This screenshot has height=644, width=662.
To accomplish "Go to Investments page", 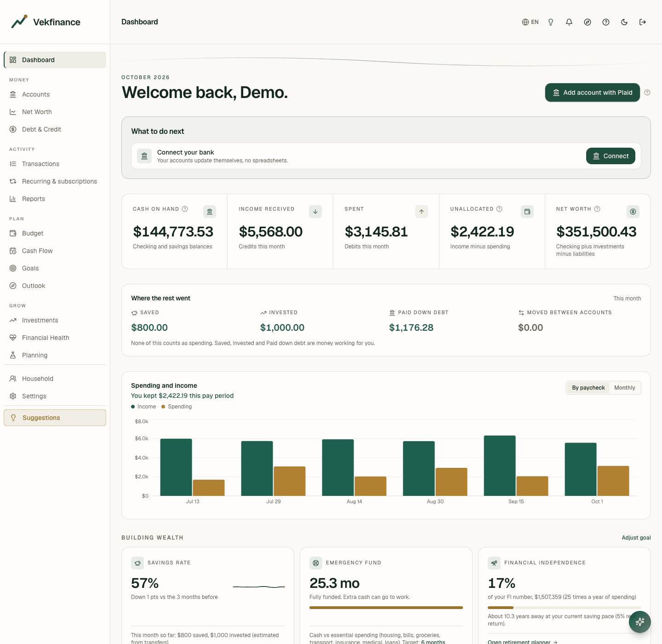I will [55, 320].
